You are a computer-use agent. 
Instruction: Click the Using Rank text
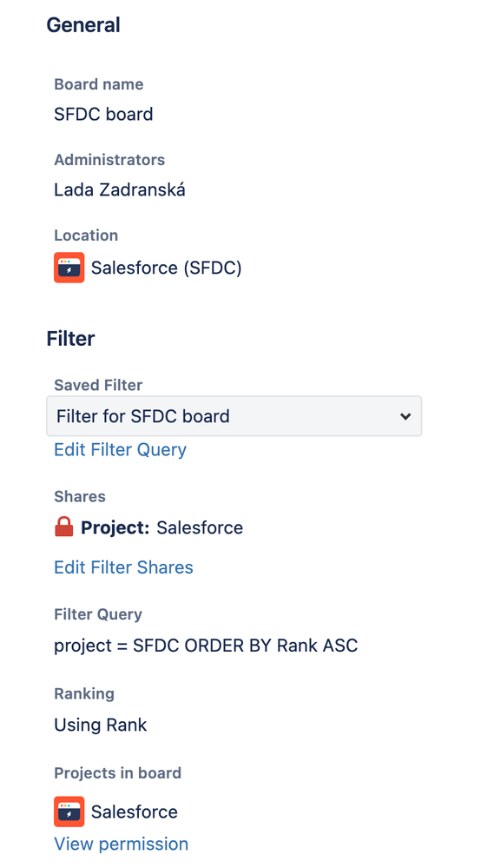click(100, 725)
